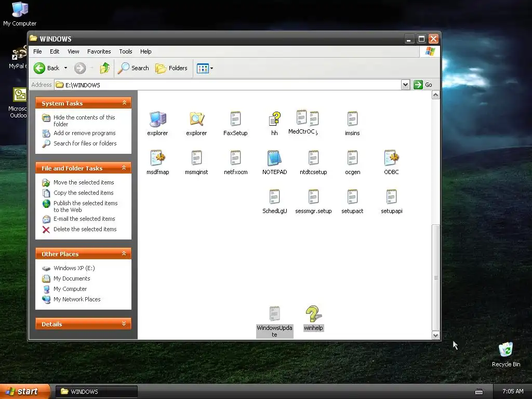Click the scrollbar down arrow

click(436, 335)
